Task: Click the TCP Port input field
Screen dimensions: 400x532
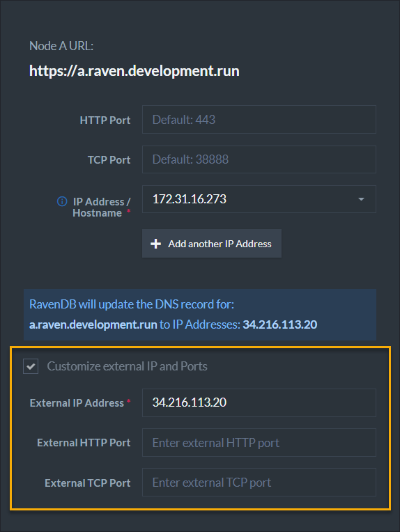Action: click(x=259, y=159)
